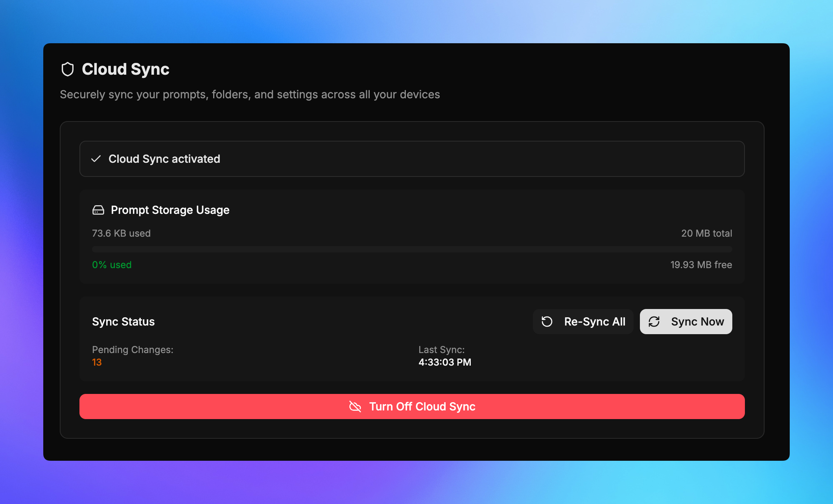This screenshot has height=504, width=833.
Task: Click the storage usage progress bar
Action: (x=412, y=249)
